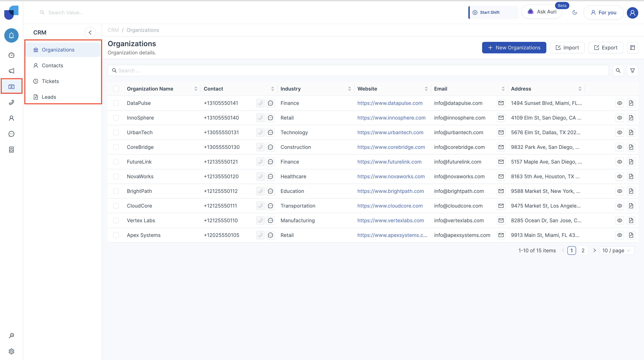The image size is (644, 360).
Task: Toggle dark mode moon icon
Action: tap(575, 13)
